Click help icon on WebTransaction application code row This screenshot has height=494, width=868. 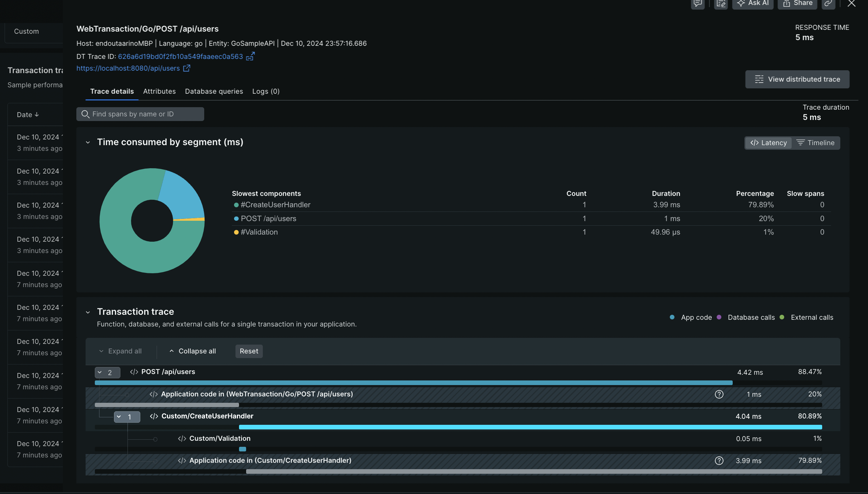pyautogui.click(x=719, y=394)
